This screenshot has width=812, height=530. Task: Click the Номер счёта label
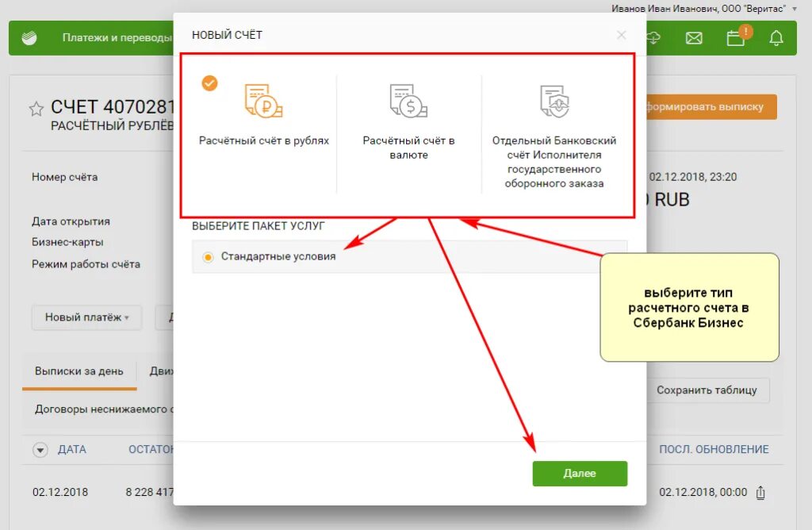(x=65, y=177)
